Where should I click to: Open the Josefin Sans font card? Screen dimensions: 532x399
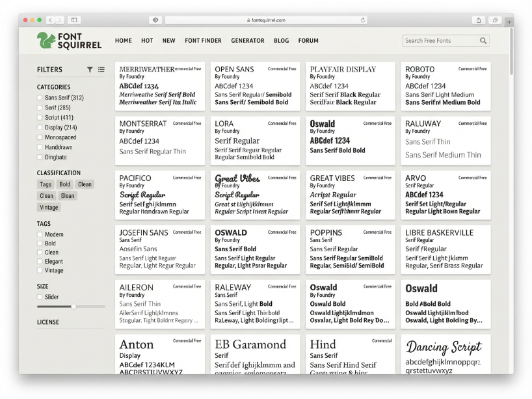click(x=160, y=249)
